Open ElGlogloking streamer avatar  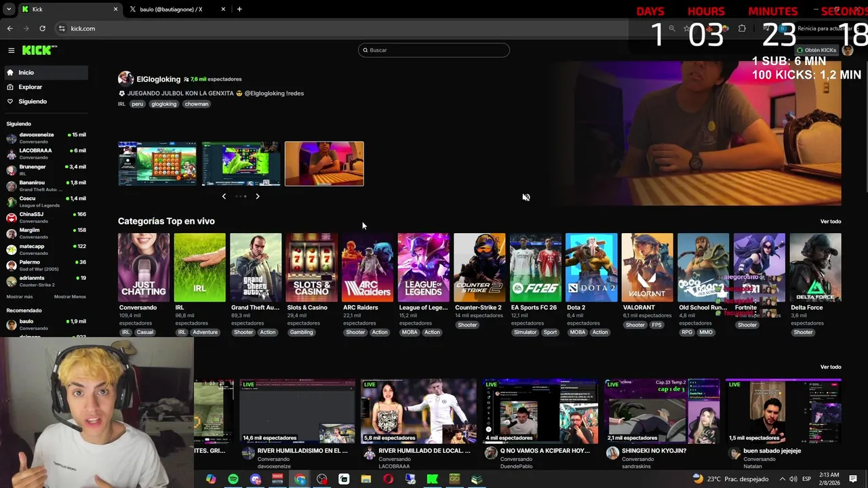pos(125,79)
